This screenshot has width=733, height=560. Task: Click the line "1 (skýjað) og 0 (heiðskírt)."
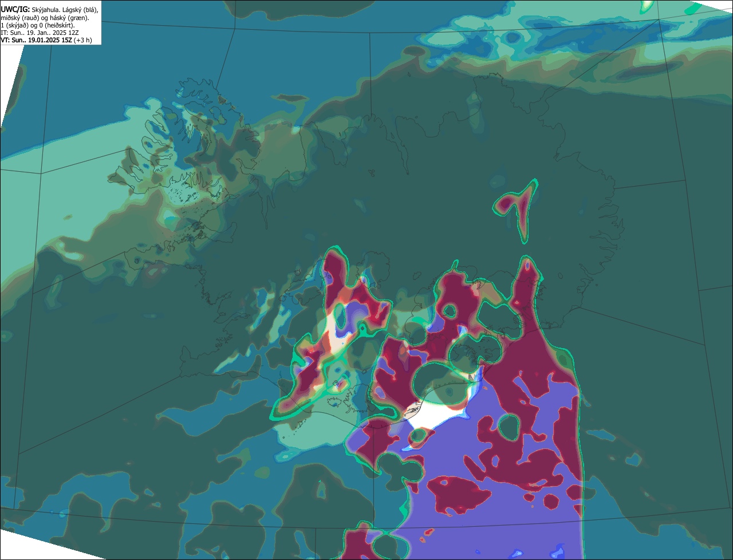coord(38,25)
